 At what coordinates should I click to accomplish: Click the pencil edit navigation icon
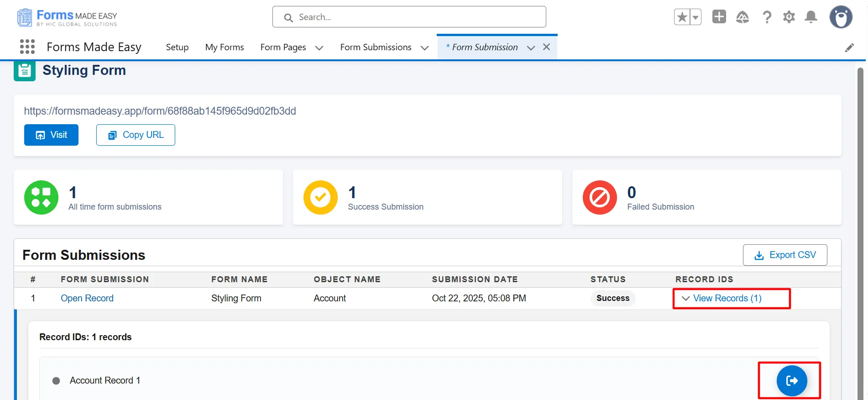click(x=849, y=47)
